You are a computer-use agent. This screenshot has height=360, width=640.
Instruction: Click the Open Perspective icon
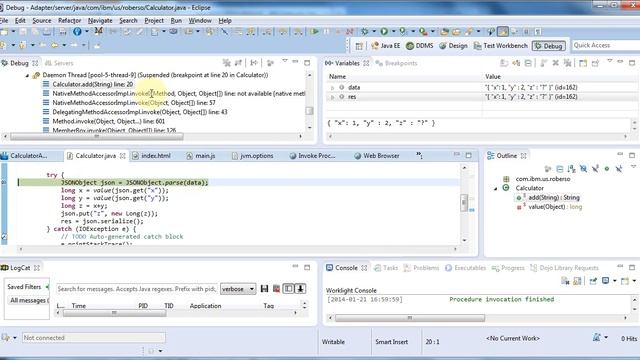[x=359, y=46]
